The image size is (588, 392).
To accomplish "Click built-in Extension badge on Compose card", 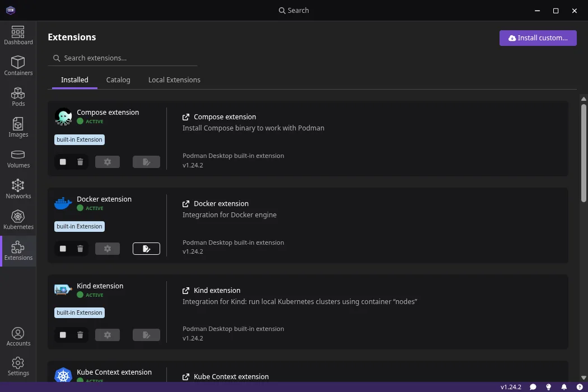I will [x=80, y=139].
